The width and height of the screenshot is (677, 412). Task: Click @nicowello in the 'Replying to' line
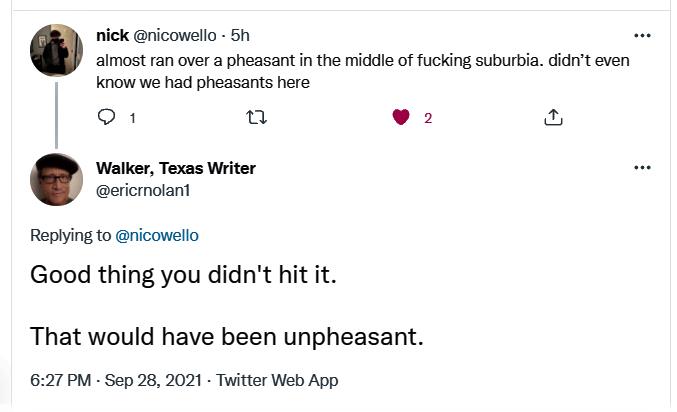[x=158, y=236]
